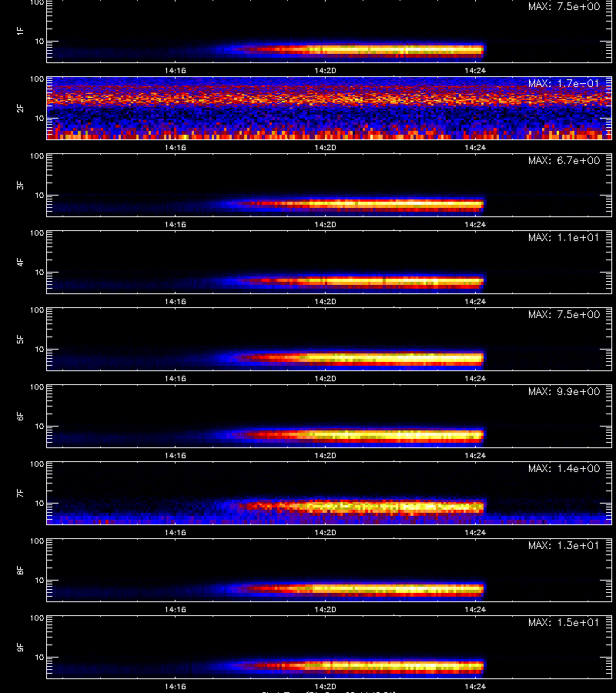Click the 10 y-axis tick label of panel 3F
Screen dimensions: 616x693
39,196
